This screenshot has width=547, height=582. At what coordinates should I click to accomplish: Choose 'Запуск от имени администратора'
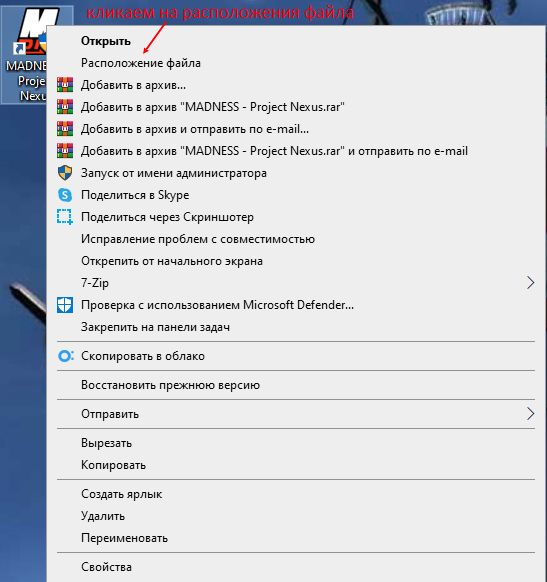point(296,173)
